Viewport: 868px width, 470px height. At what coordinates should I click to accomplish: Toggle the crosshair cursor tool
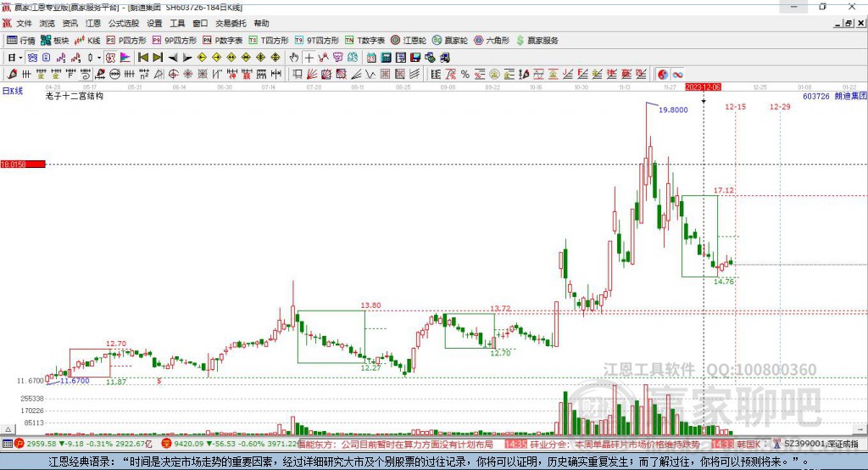309,58
